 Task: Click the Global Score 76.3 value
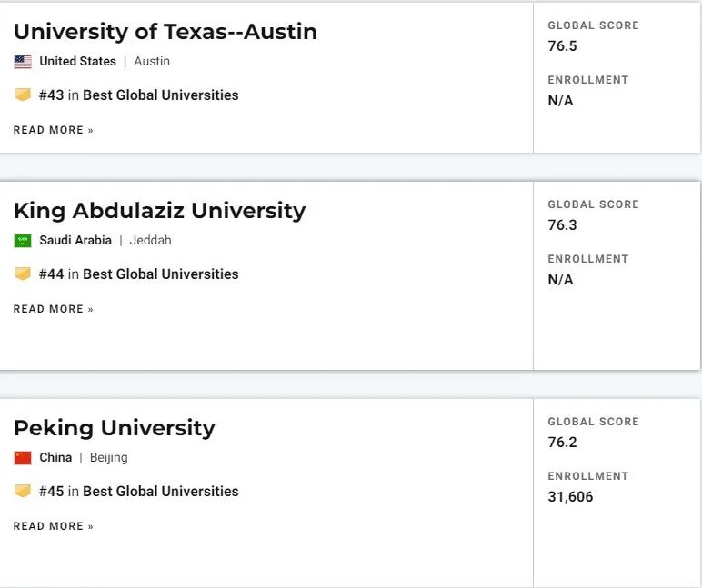coord(562,224)
